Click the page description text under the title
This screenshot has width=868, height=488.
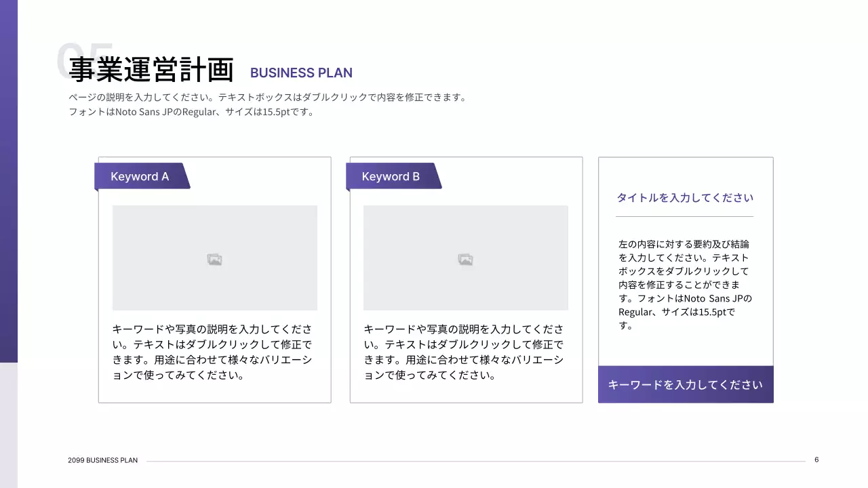267,104
